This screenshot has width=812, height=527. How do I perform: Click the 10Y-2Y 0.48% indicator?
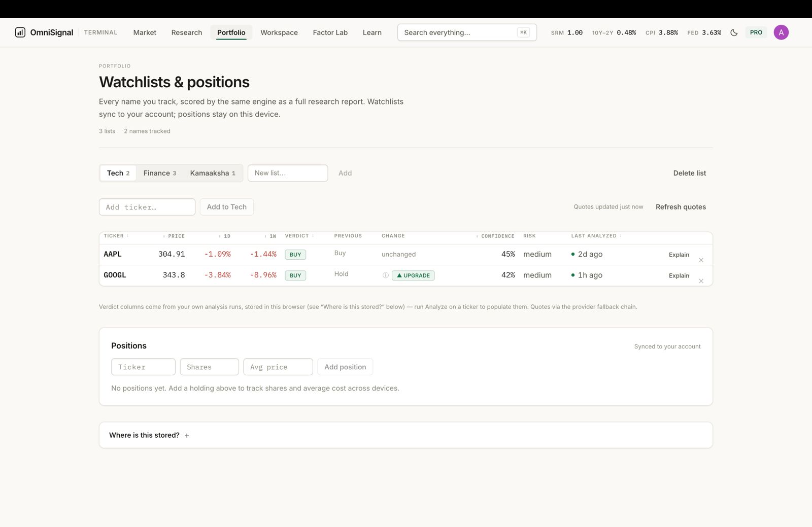tap(614, 32)
